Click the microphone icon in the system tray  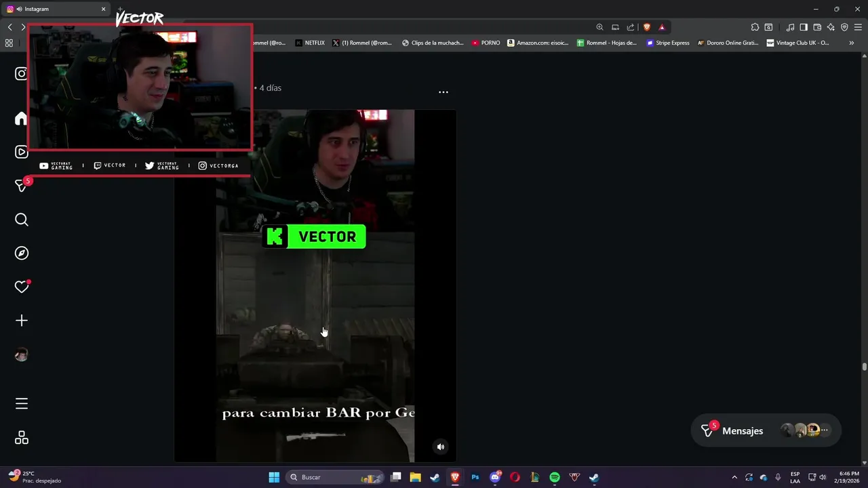(778, 477)
